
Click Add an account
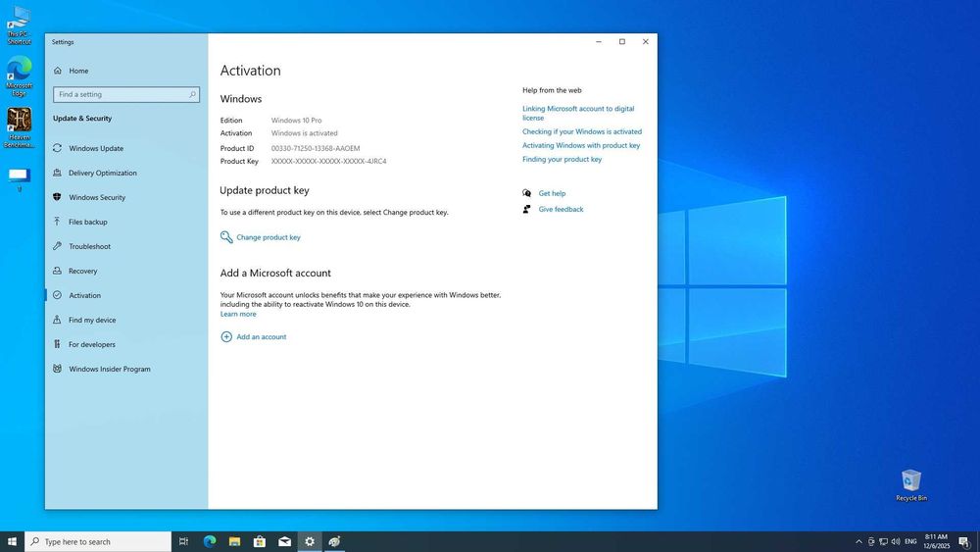click(254, 336)
